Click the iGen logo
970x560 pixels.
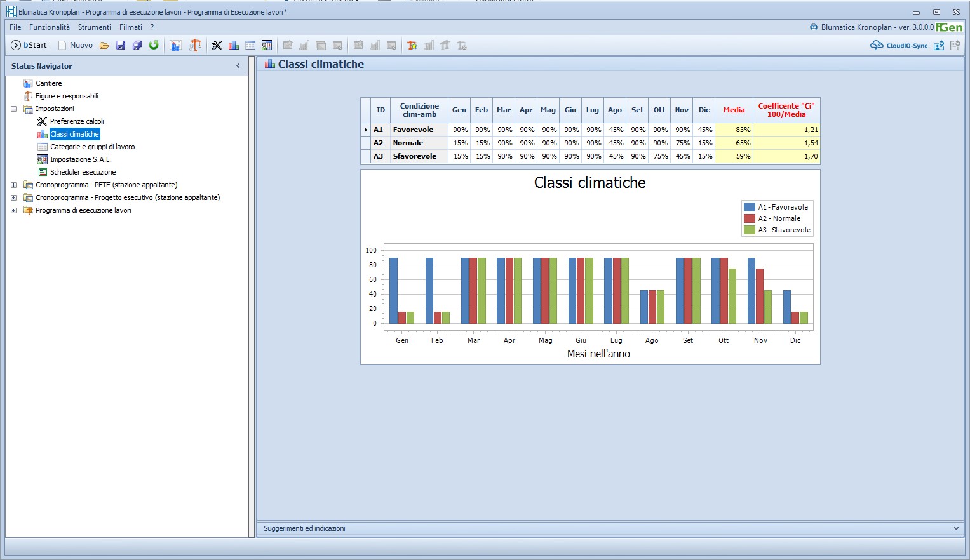tap(950, 27)
